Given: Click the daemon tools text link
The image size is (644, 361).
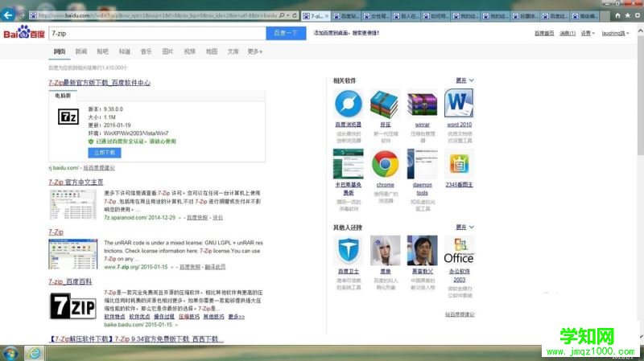Looking at the screenshot, I should (422, 189).
